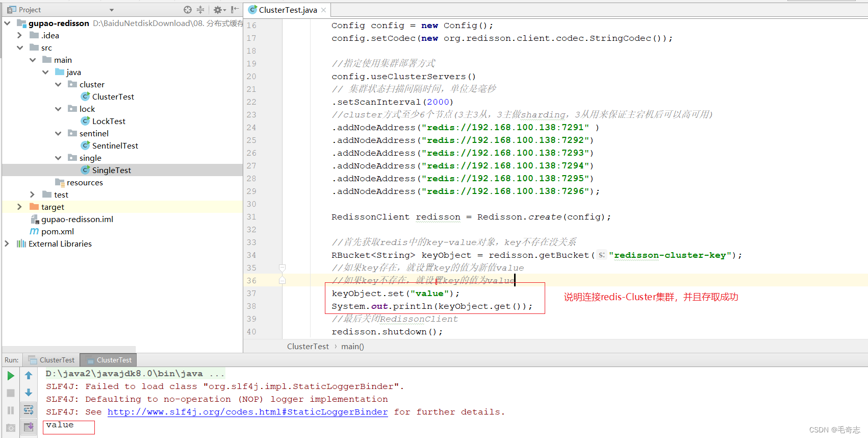This screenshot has width=868, height=438.
Task: Expand the test folder
Action: pyautogui.click(x=33, y=194)
